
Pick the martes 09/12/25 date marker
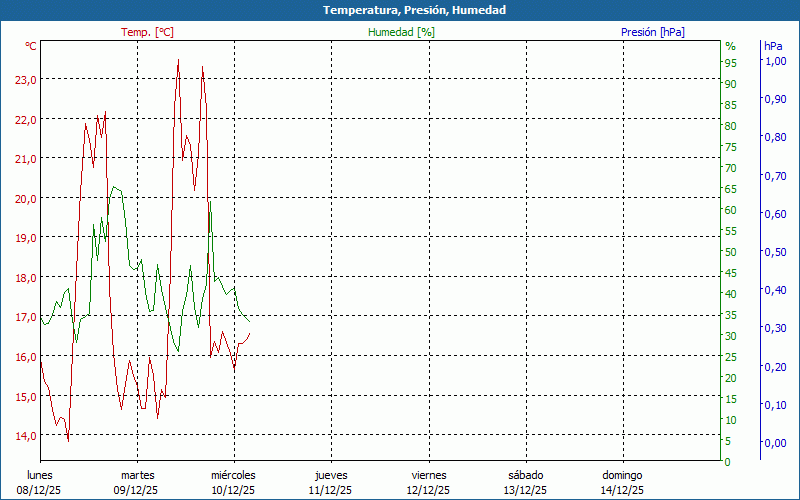coord(137,482)
